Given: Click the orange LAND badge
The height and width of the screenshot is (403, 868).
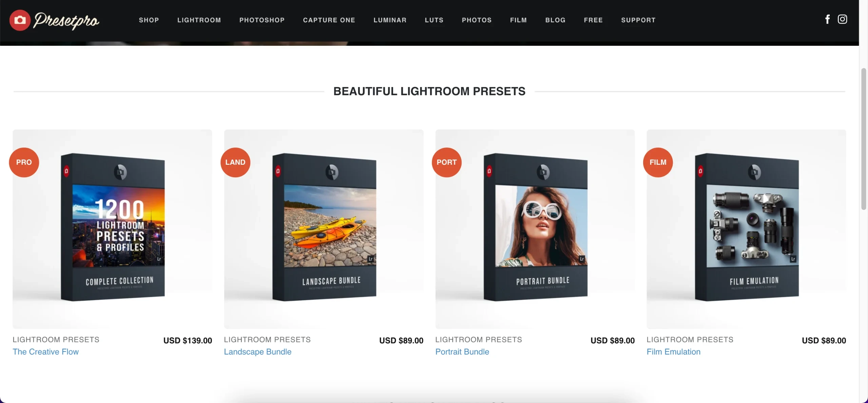Looking at the screenshot, I should 235,162.
